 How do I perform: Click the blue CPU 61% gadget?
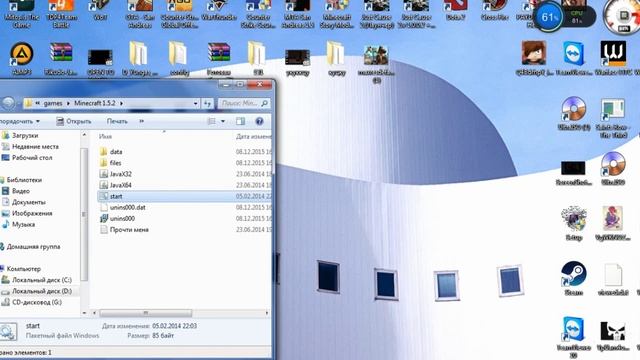point(548,17)
